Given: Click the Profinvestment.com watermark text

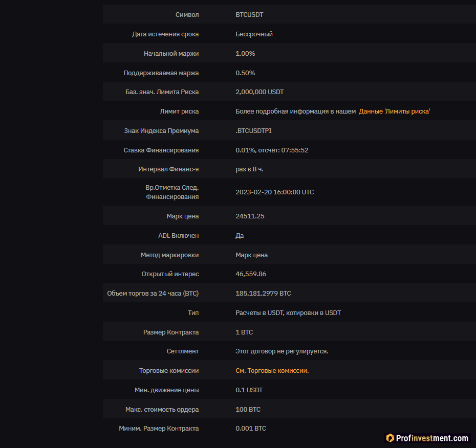Looking at the screenshot, I should pos(432,438).
